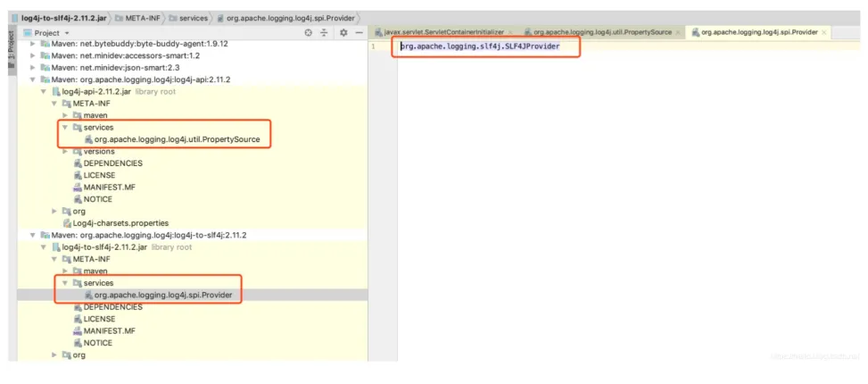Open the Project view selector dropdown

(x=47, y=33)
